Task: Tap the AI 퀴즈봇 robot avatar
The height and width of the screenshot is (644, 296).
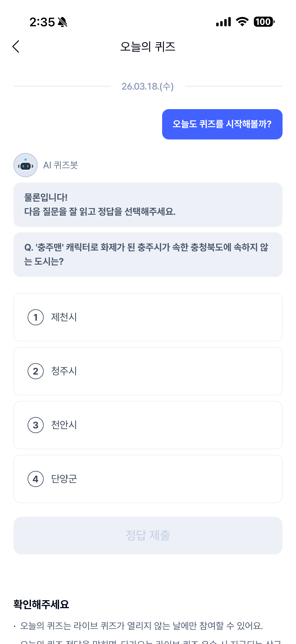Action: (26, 165)
